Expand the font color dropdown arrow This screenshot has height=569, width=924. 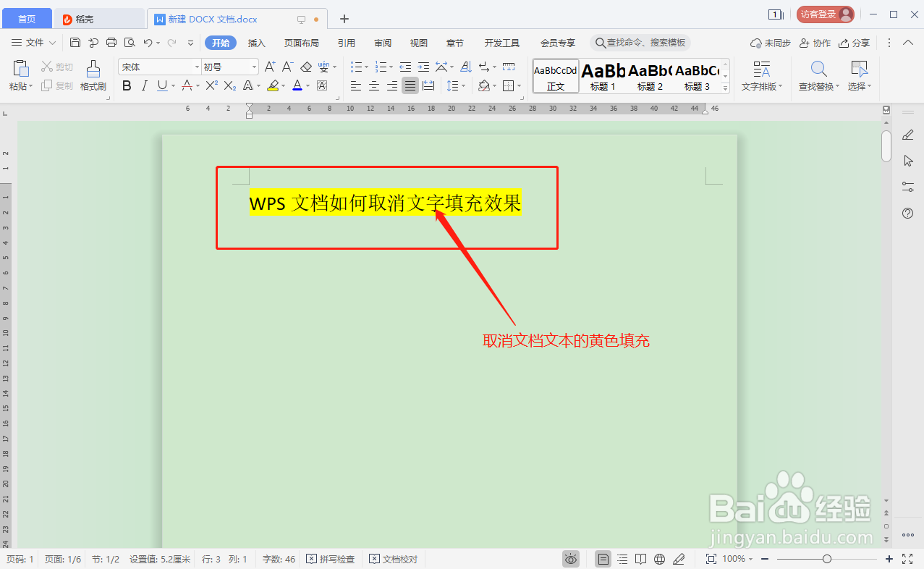308,86
